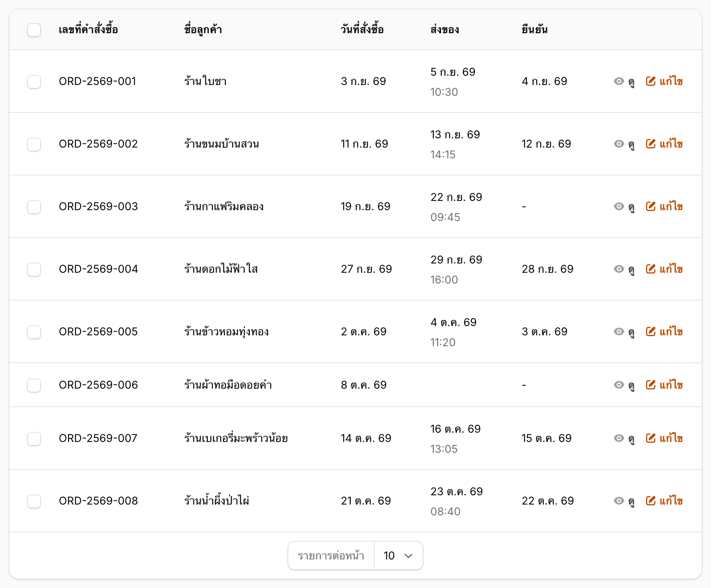
Task: Sort by the วันที่สั่งซื้อ column header
Action: [x=362, y=29]
